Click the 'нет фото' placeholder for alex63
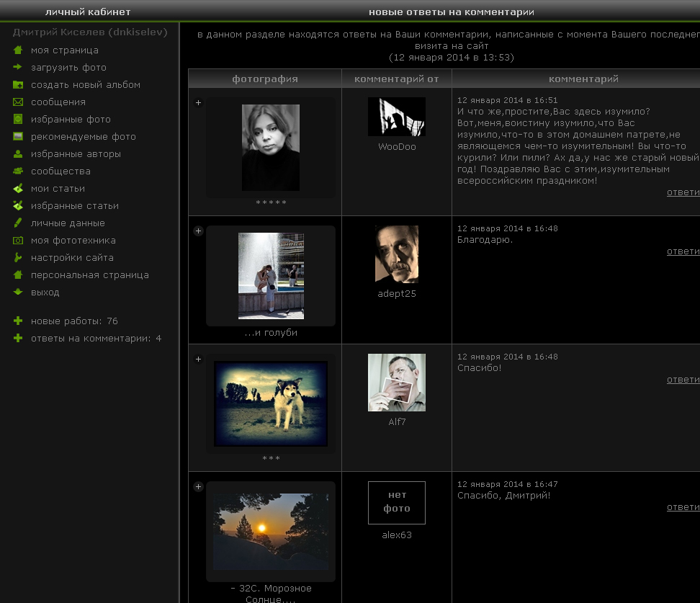The width and height of the screenshot is (700, 603). [397, 502]
